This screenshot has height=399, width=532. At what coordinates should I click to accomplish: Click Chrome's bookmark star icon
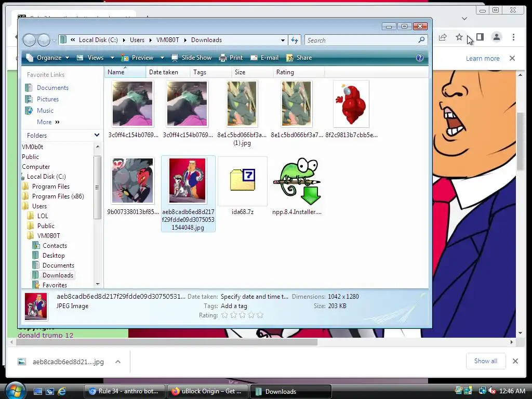[459, 37]
